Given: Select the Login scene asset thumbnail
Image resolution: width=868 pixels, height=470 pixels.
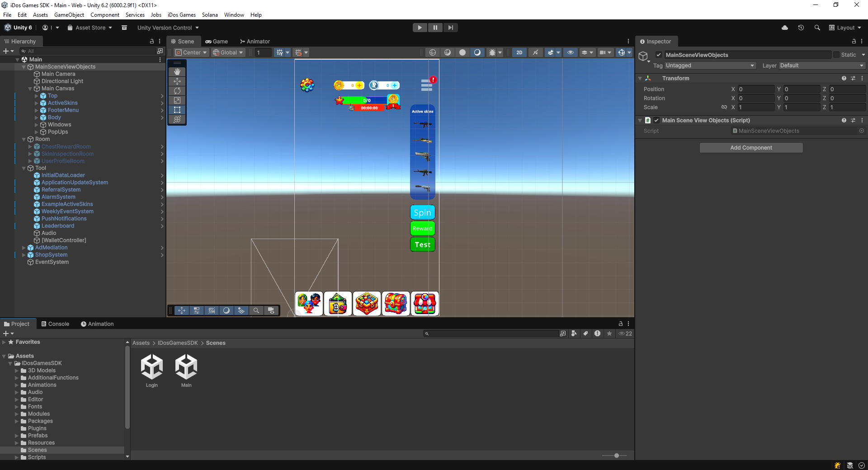Looking at the screenshot, I should 152,367.
